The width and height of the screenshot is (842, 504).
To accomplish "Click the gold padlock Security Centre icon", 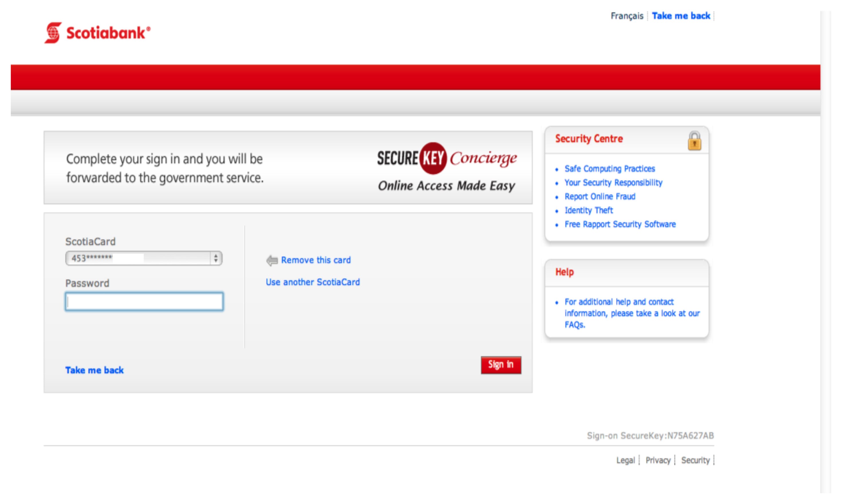I will point(694,141).
